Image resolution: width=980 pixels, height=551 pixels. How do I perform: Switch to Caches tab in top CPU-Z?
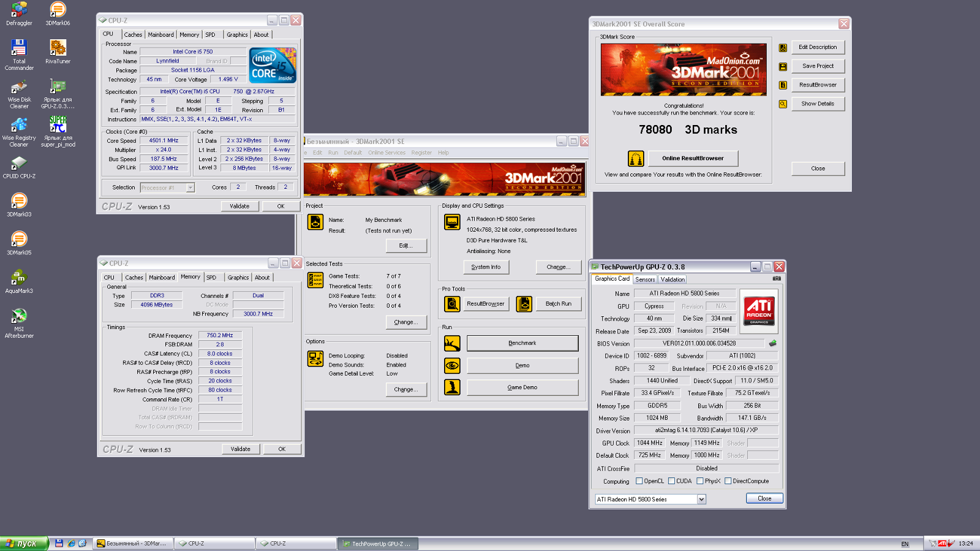tap(133, 35)
